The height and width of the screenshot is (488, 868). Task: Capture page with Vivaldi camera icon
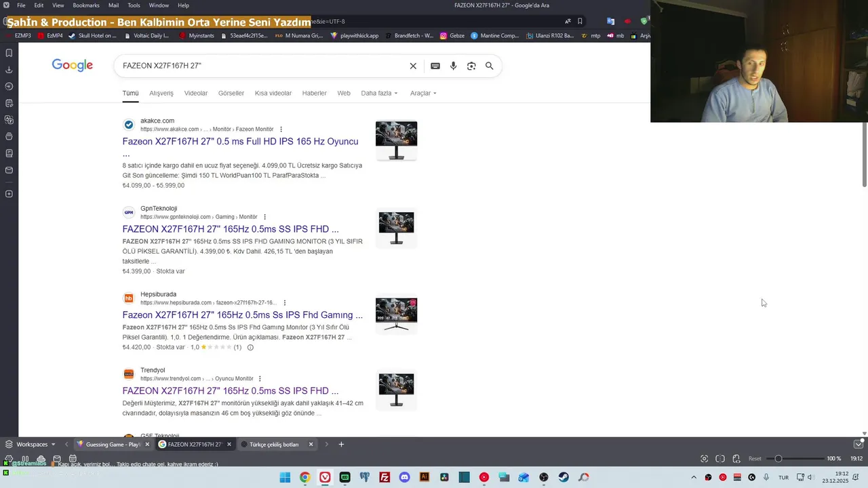click(x=704, y=459)
